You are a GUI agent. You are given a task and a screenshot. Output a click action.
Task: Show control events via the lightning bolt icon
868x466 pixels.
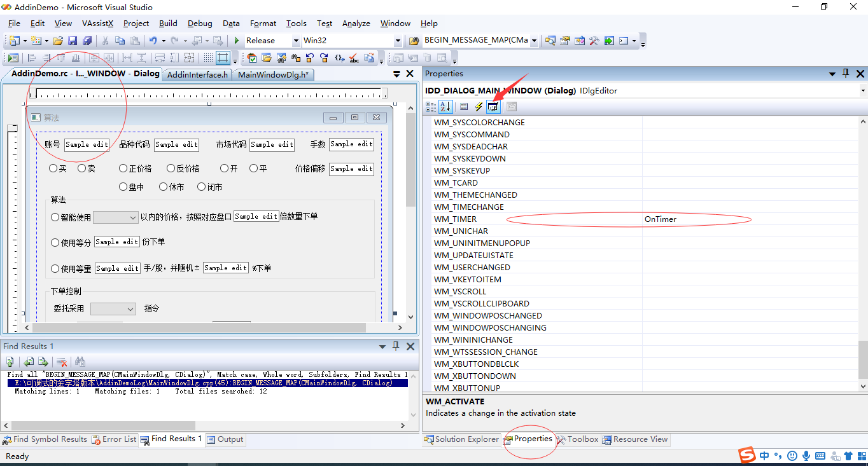[479, 107]
